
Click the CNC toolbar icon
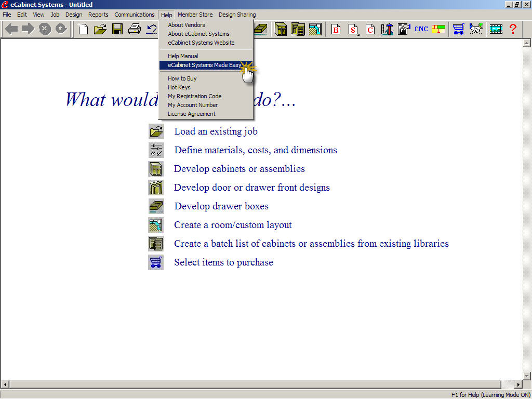click(x=421, y=29)
